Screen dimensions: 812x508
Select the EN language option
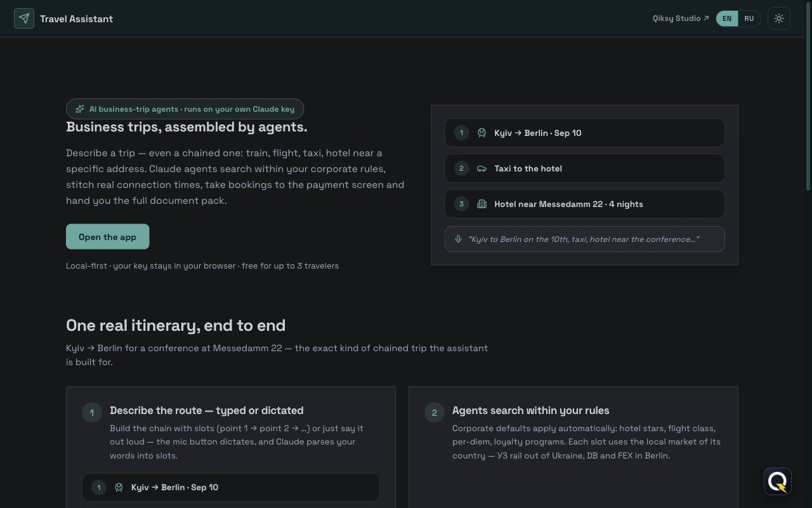[x=727, y=18]
